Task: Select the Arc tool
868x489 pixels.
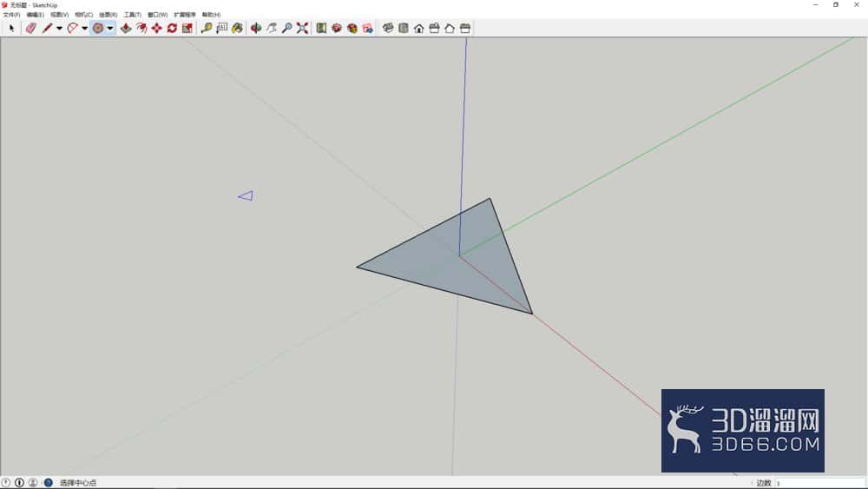Action: point(73,29)
